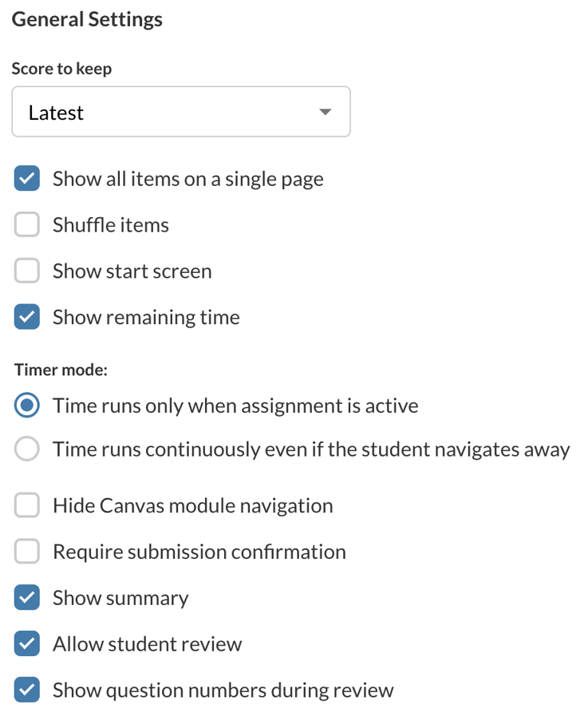The height and width of the screenshot is (728, 588).
Task: Enable Require submission confirmation
Action: pos(26,551)
